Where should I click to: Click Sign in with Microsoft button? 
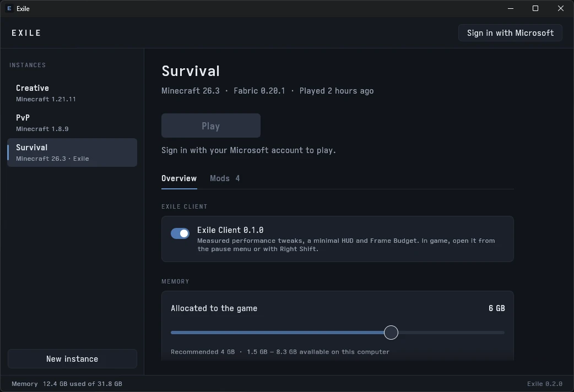point(510,33)
